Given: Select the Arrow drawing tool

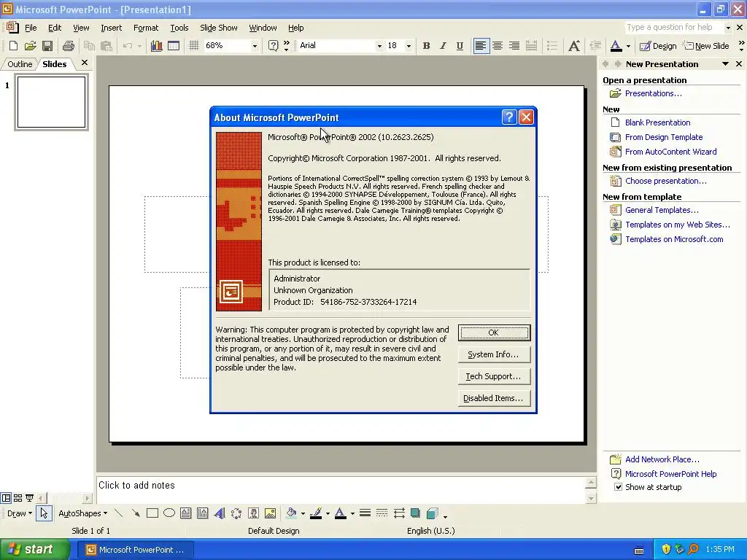Looking at the screenshot, I should coord(136,513).
